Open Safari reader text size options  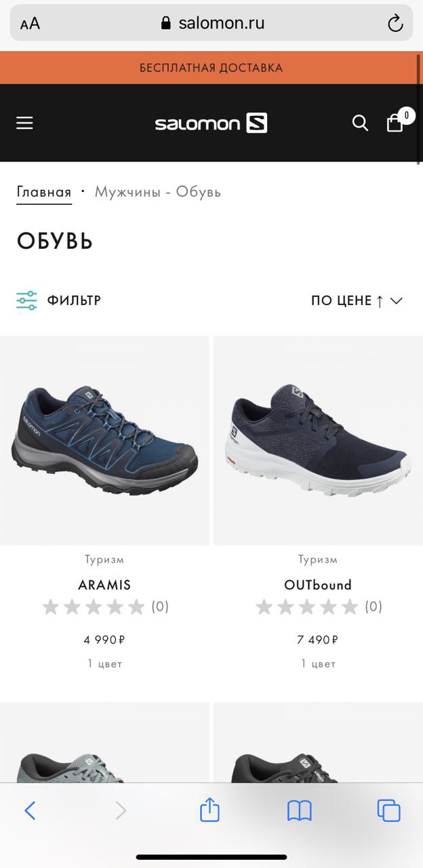pyautogui.click(x=31, y=24)
